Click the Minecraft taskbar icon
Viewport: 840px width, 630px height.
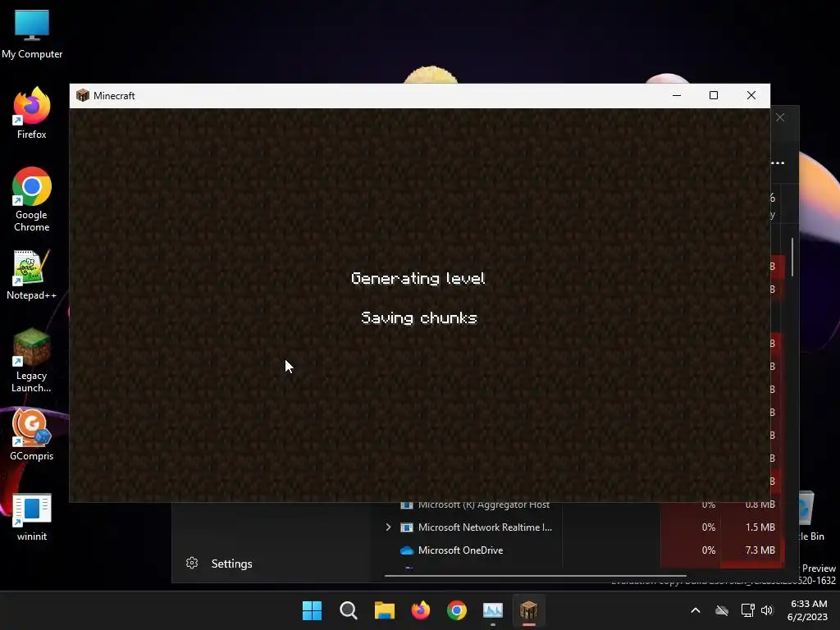pyautogui.click(x=529, y=610)
